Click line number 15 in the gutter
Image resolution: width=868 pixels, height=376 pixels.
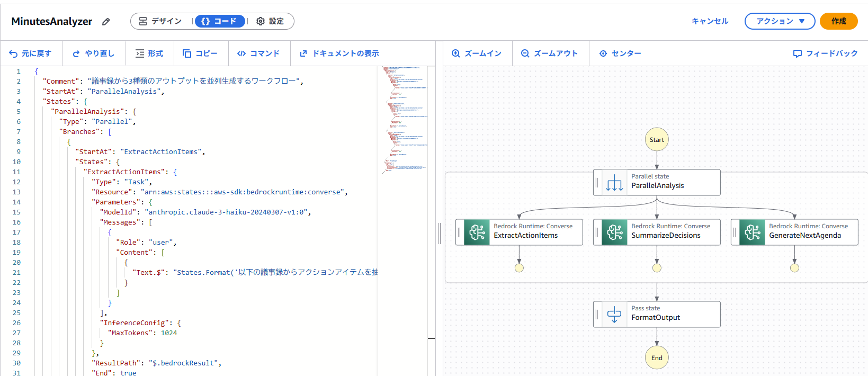(16, 212)
